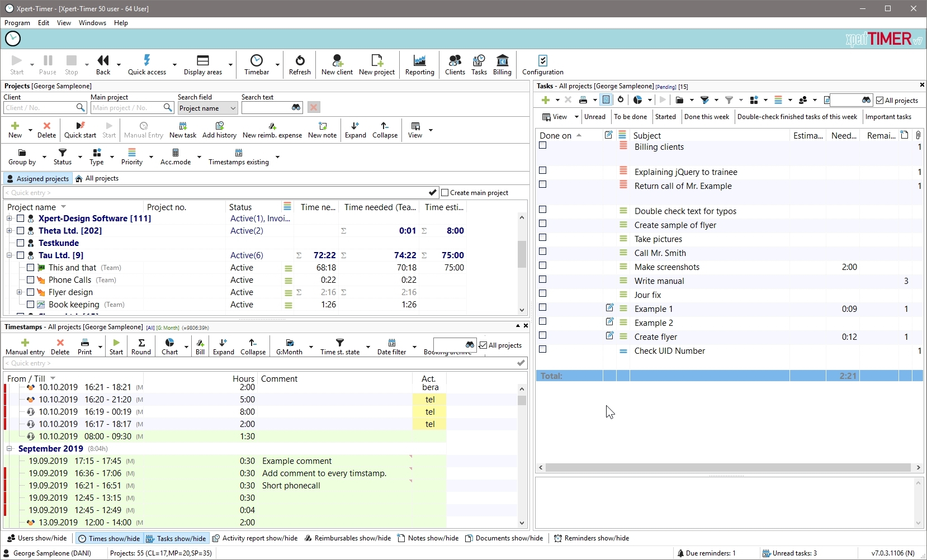Image resolution: width=927 pixels, height=560 pixels.
Task: Uncheck All projects in the Tasks panel
Action: [x=880, y=101]
